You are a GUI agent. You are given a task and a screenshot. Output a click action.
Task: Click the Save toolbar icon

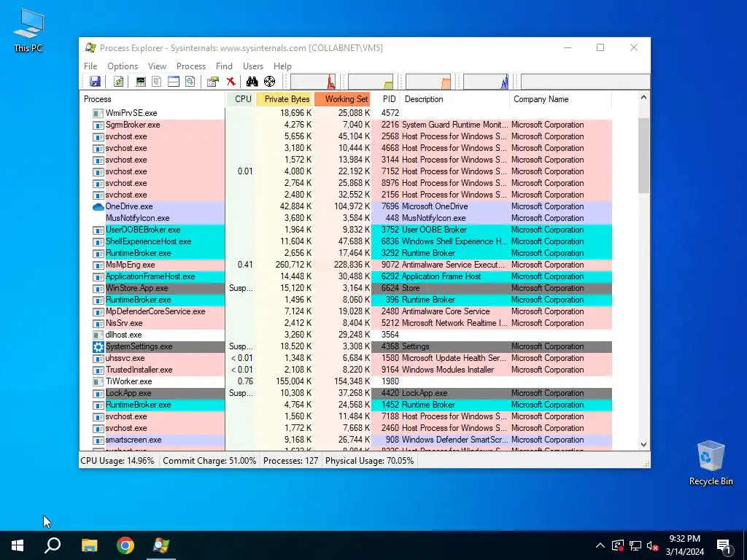pyautogui.click(x=95, y=82)
